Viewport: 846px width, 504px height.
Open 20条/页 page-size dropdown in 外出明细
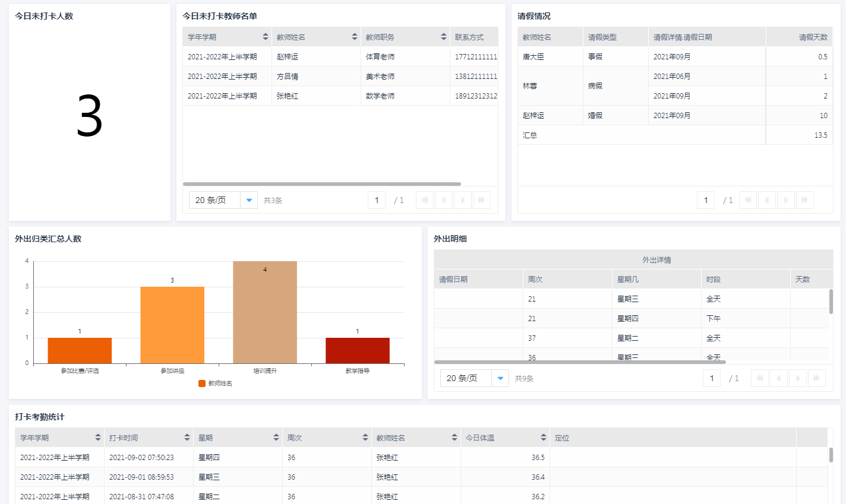pos(500,378)
